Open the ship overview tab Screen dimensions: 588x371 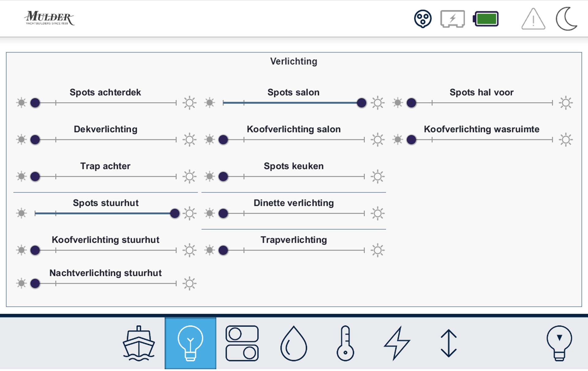139,343
